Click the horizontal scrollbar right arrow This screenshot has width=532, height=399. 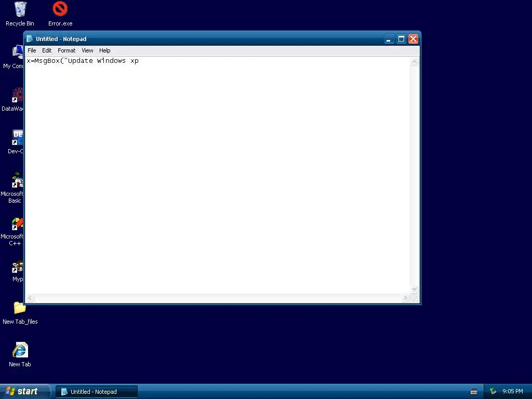pos(405,298)
